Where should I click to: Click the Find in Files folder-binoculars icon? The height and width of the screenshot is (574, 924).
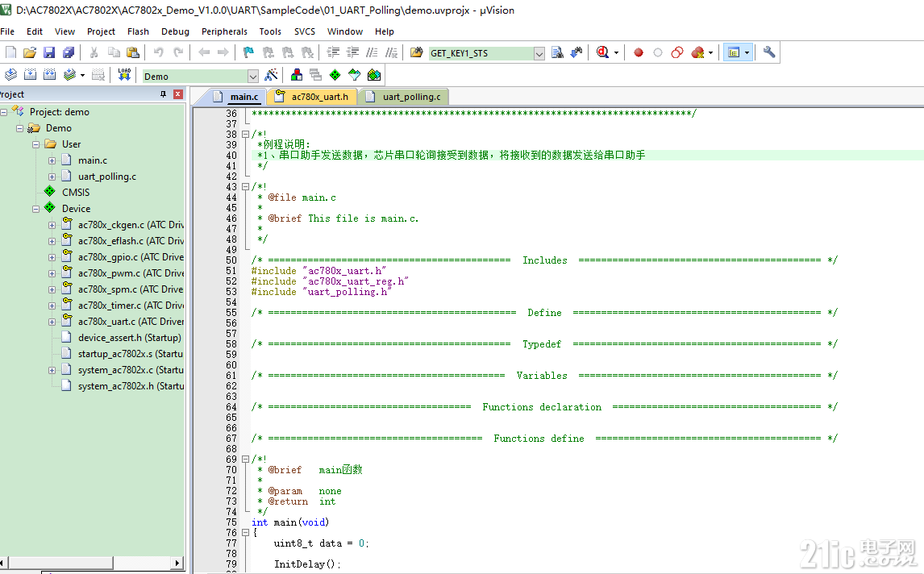(416, 52)
